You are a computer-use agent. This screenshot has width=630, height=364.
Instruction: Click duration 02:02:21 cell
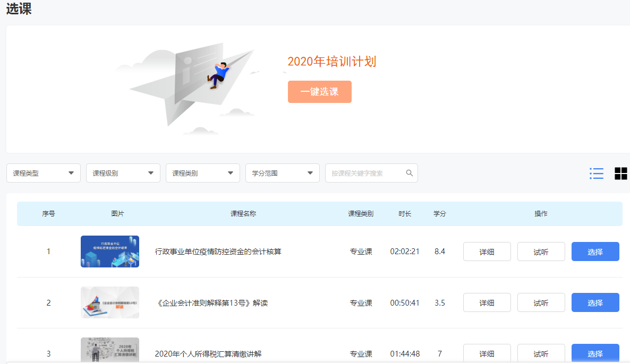[405, 252]
